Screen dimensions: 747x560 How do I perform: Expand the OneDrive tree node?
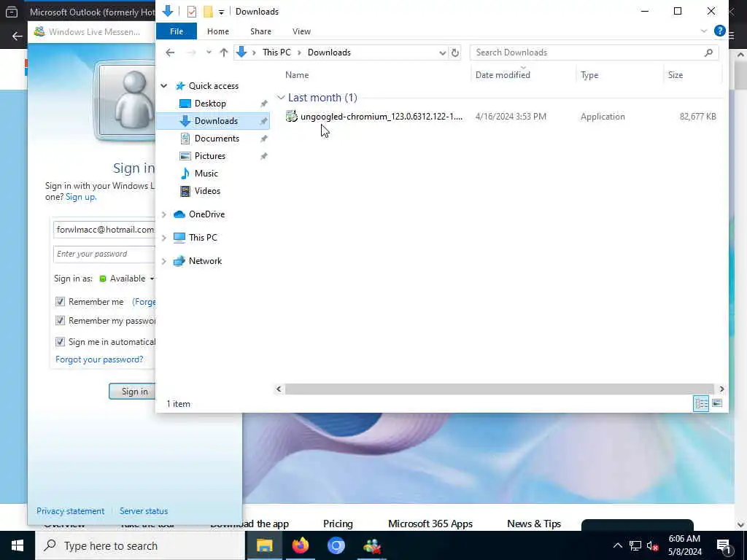coord(164,215)
